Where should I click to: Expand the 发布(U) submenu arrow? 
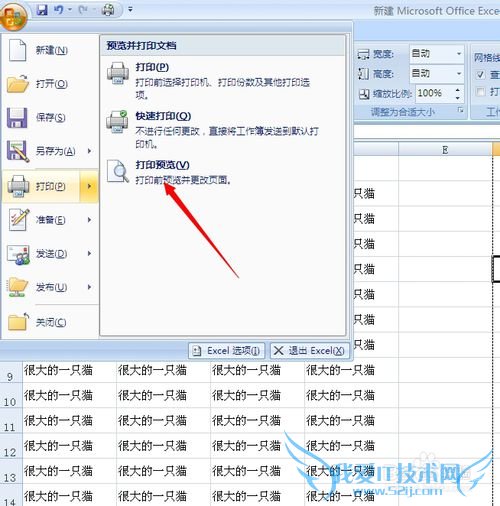pos(89,287)
